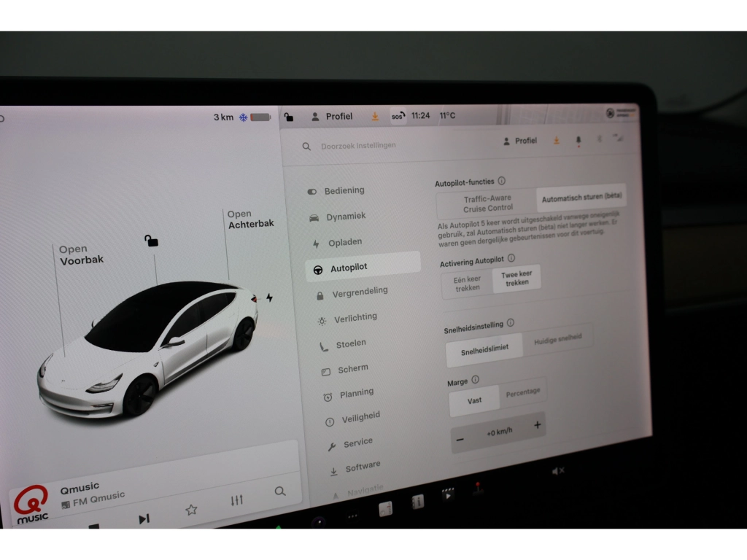The height and width of the screenshot is (560, 747).
Task: Click the info icon next to Autopilot-functies
Action: tap(502, 182)
